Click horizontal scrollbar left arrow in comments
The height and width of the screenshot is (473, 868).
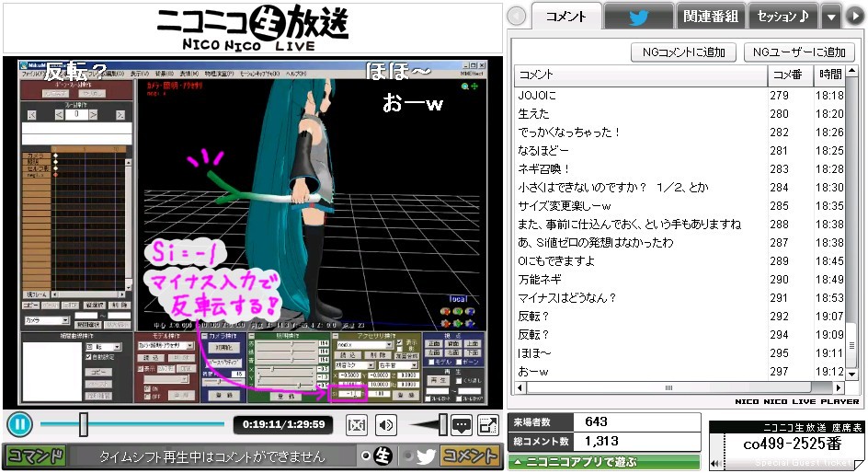[520, 387]
